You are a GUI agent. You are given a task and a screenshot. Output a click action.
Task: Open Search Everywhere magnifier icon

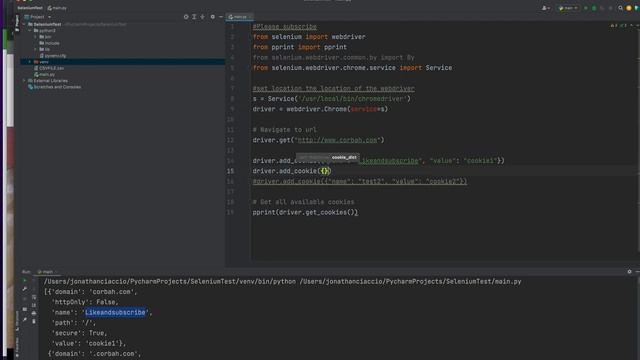pyautogui.click(x=620, y=8)
